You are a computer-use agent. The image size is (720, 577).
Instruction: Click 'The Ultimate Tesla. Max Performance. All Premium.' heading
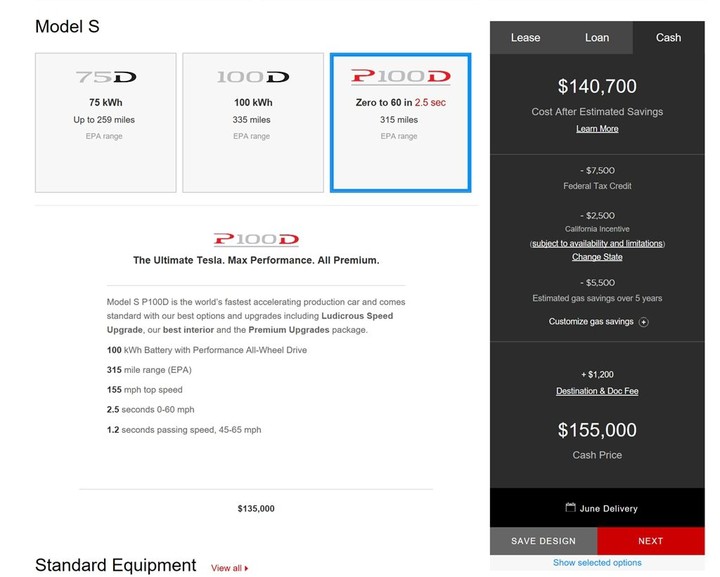click(256, 260)
